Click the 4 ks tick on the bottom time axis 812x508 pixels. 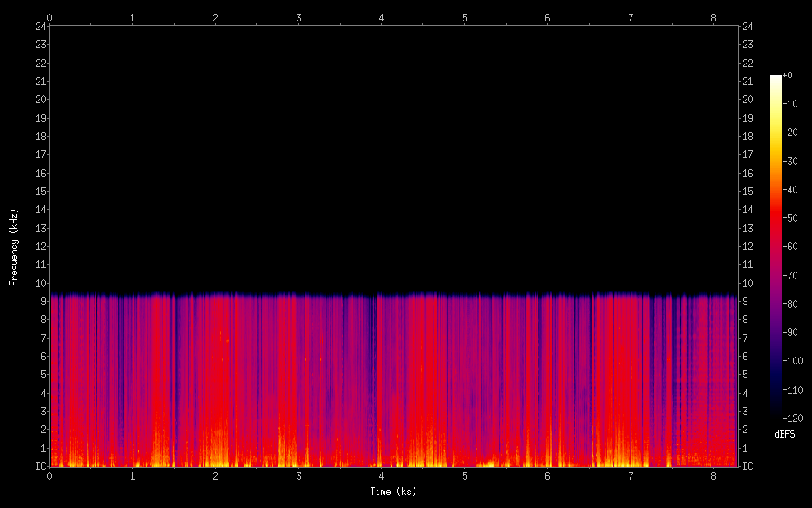coord(381,475)
